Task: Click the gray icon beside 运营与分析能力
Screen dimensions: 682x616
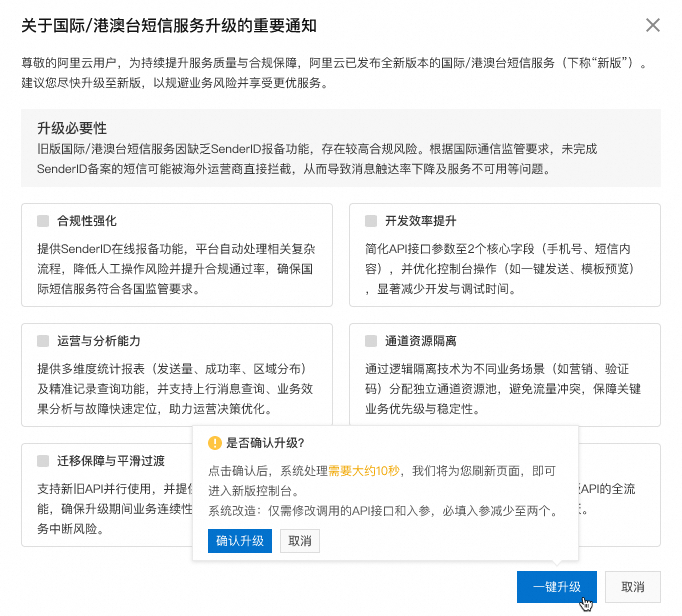Action: click(x=43, y=341)
